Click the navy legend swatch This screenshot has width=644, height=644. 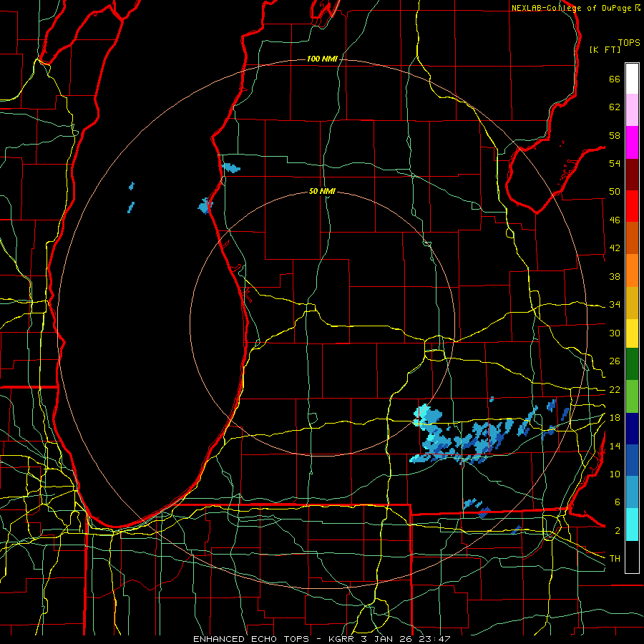(x=632, y=429)
